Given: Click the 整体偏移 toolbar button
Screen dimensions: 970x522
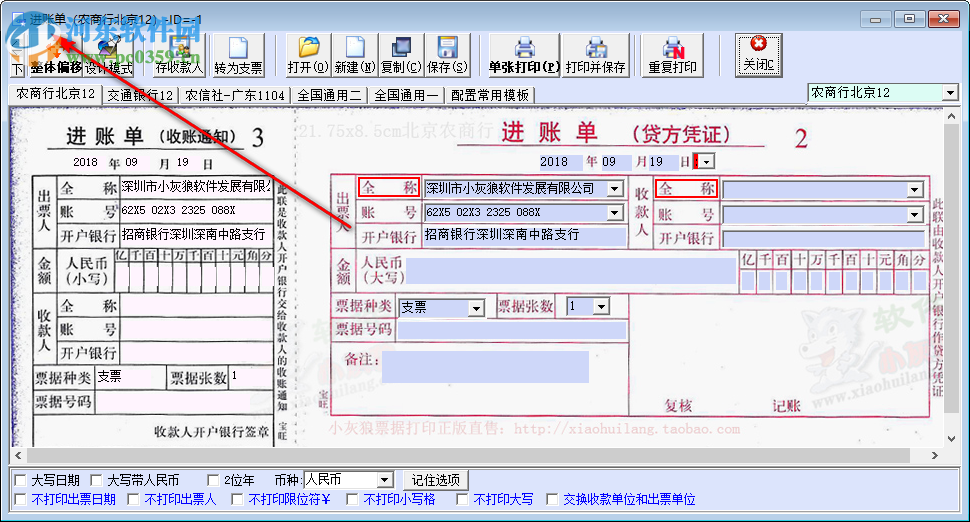Looking at the screenshot, I should 56,56.
